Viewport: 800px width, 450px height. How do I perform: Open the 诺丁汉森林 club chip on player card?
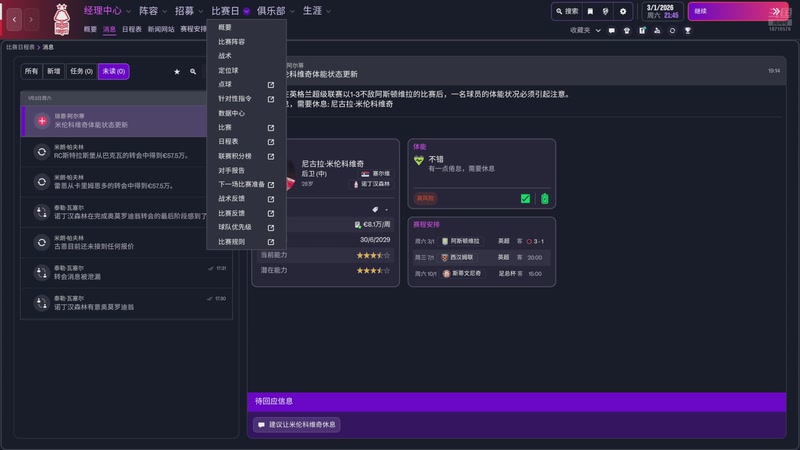pyautogui.click(x=372, y=184)
